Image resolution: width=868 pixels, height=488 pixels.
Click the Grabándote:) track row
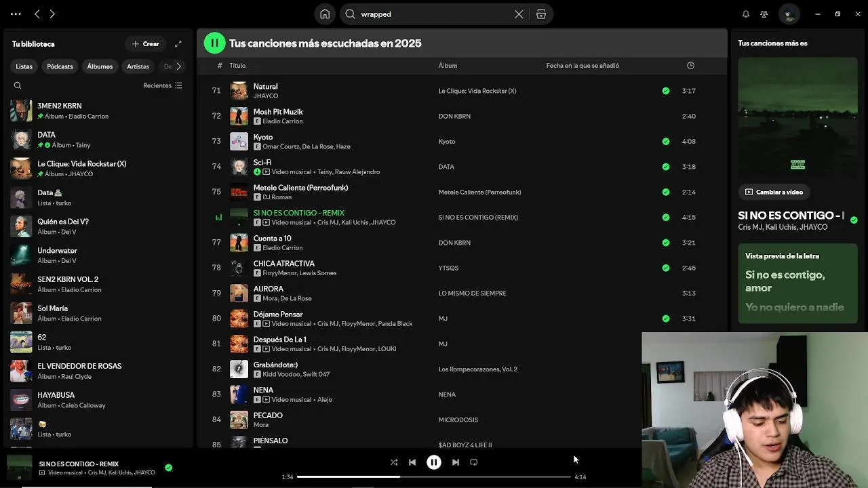[461, 369]
